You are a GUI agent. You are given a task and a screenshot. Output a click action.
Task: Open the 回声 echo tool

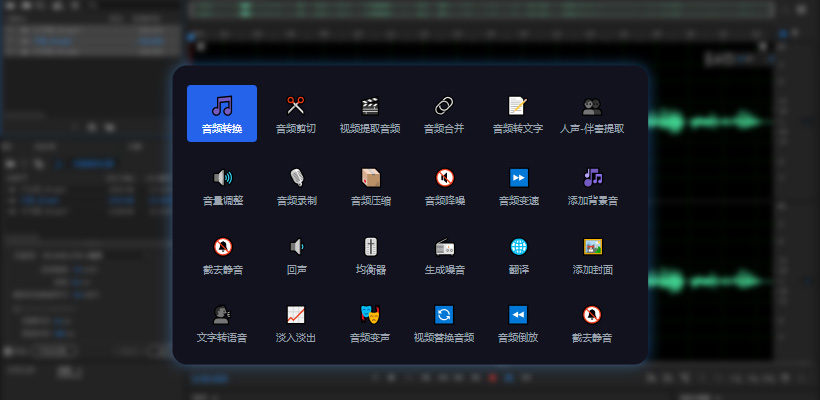(295, 255)
